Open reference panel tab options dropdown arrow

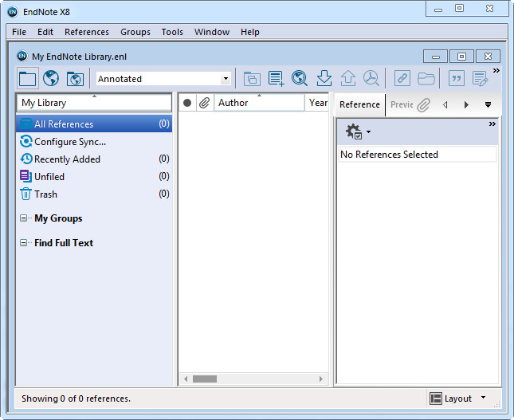point(488,105)
